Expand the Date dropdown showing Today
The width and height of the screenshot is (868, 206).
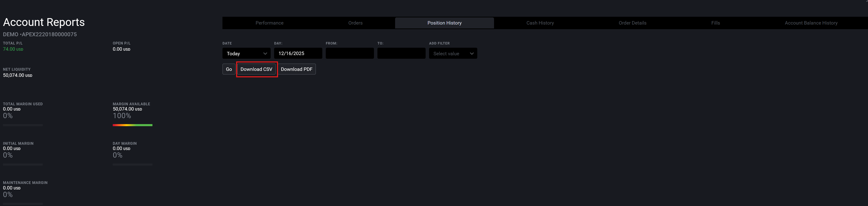[246, 53]
